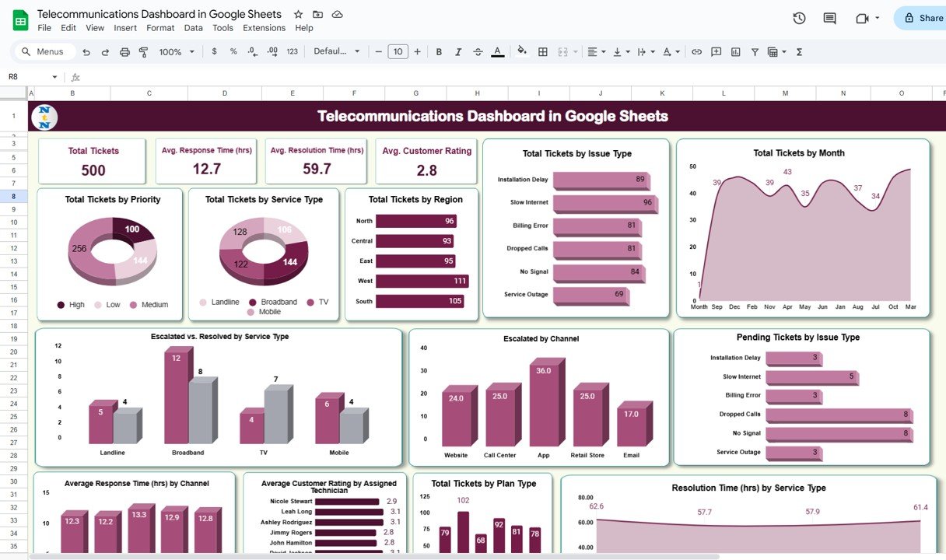Format as currency with dollar icon

point(214,51)
